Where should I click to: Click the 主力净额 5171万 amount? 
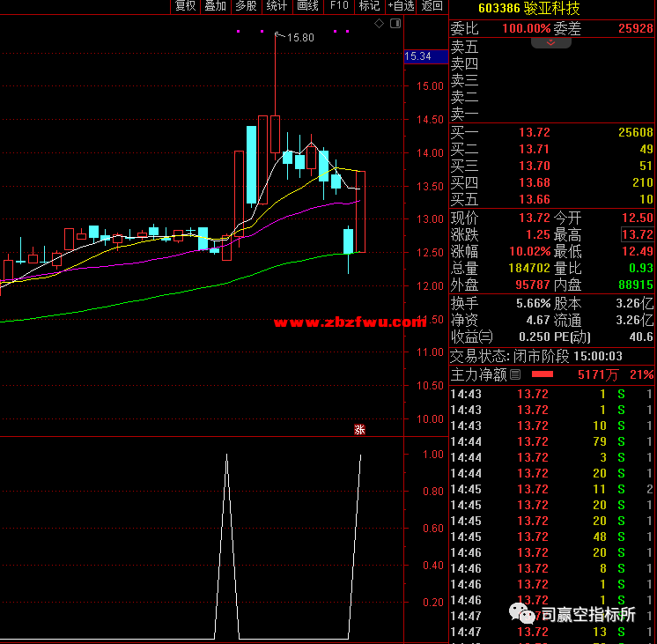point(598,374)
